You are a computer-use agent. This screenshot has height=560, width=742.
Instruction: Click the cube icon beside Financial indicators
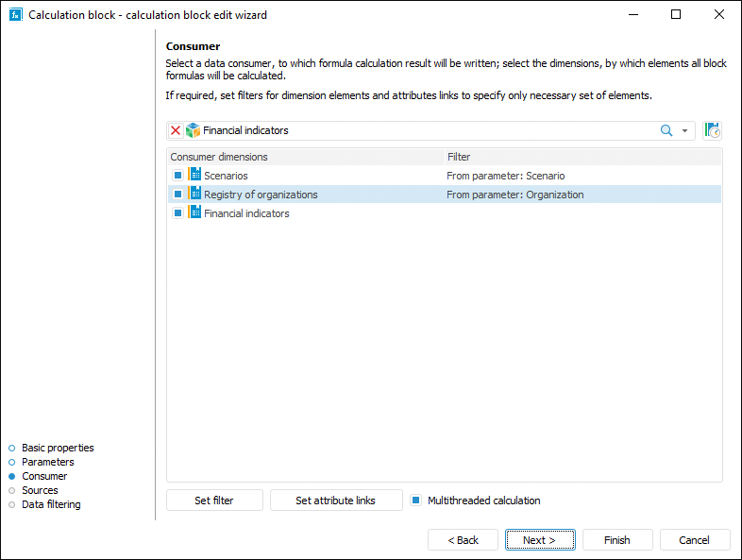coord(193,130)
